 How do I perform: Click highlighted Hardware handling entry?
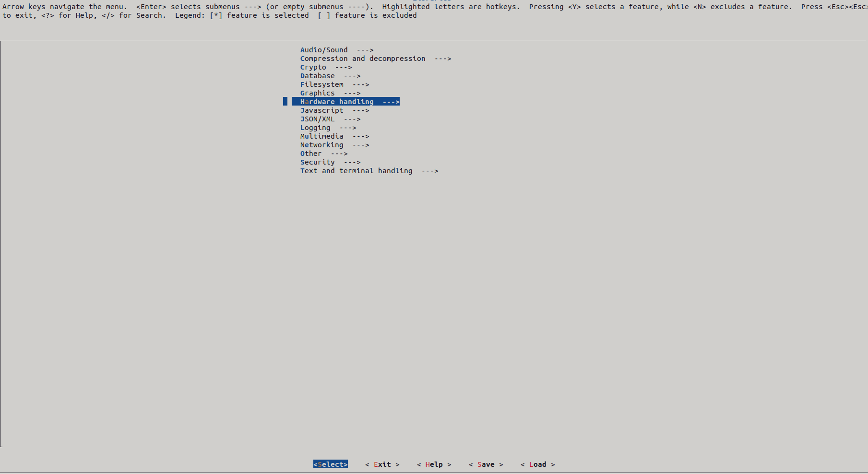click(337, 102)
